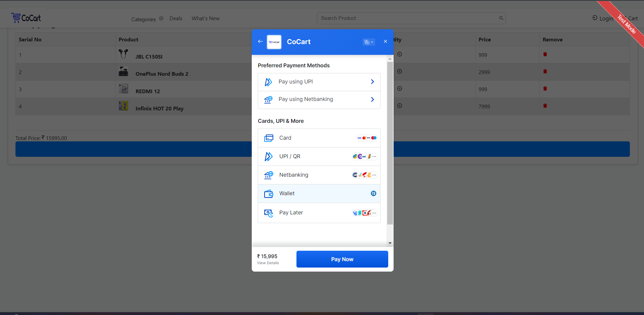The width and height of the screenshot is (644, 315).
Task: Click the back arrow in CoCart payment header
Action: tap(260, 41)
